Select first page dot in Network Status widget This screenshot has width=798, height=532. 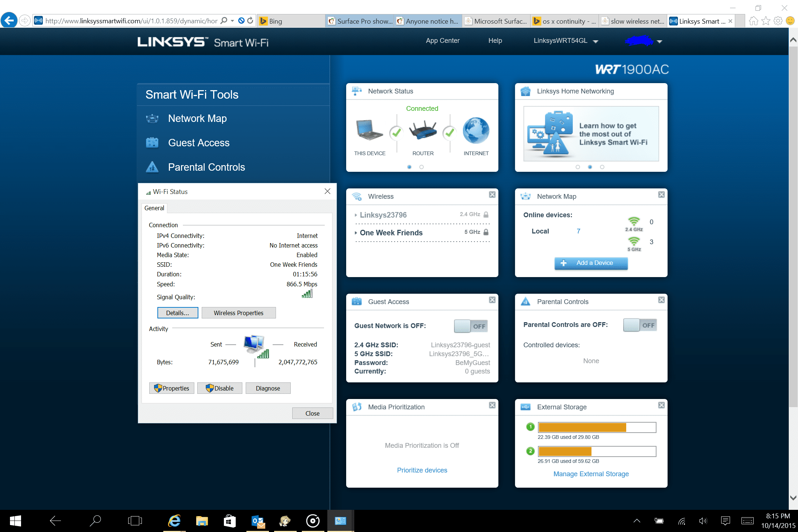click(409, 167)
